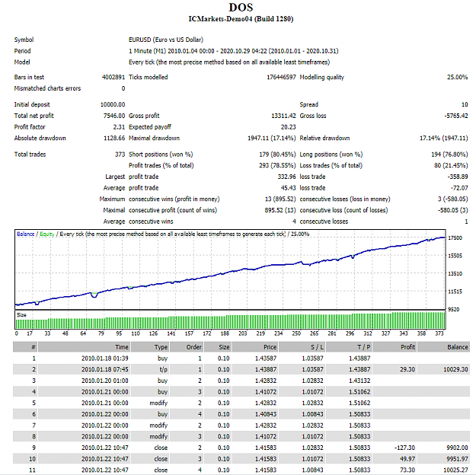The width and height of the screenshot is (476, 475).
Task: Click the ICMarkets-Demo04 (Build 1280) subtitle
Action: click(x=241, y=19)
